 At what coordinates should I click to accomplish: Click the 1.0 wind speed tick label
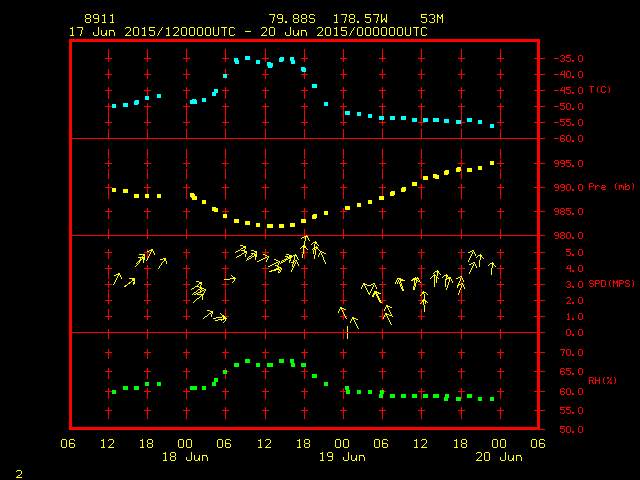click(574, 317)
